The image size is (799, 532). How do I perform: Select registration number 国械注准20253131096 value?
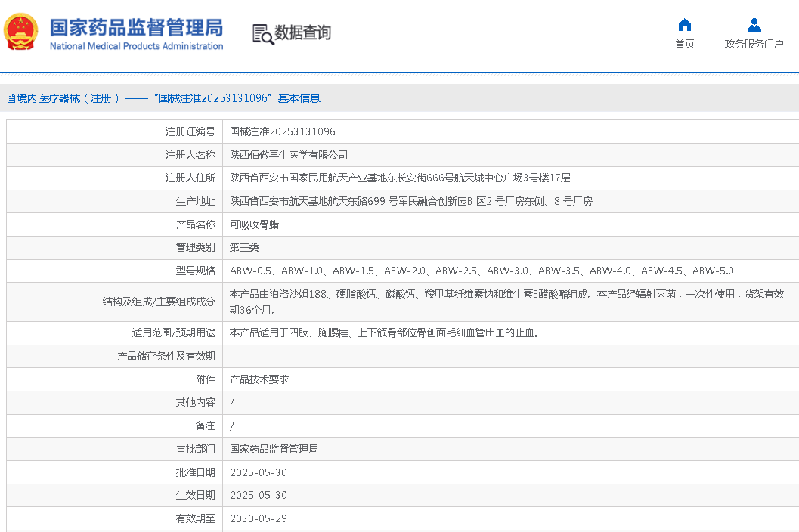click(x=282, y=131)
